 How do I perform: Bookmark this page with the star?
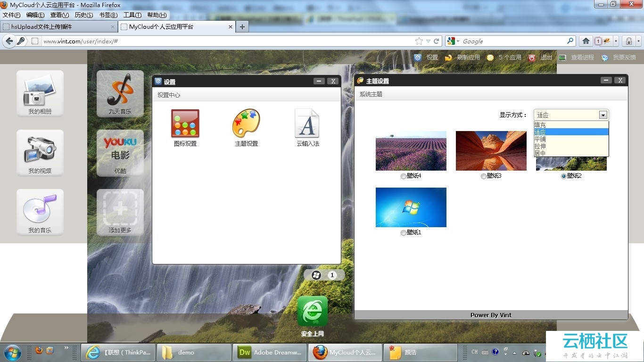[419, 41]
